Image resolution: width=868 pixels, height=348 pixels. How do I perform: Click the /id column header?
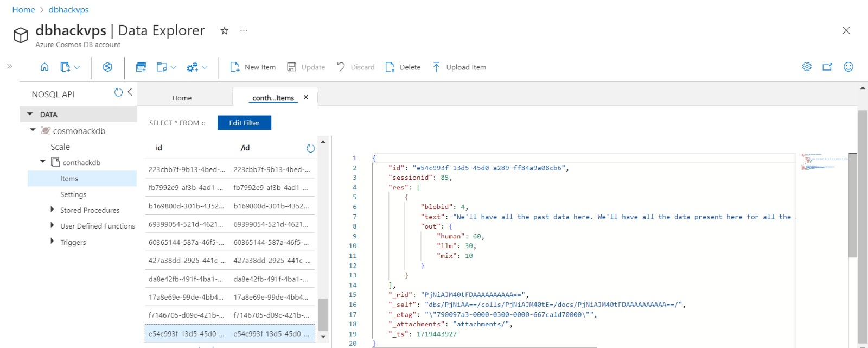[x=245, y=148]
